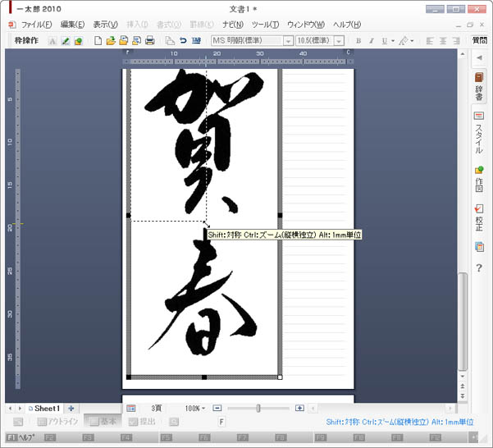Expand the MS 明朝 font dropdown
The width and height of the screenshot is (493, 448).
click(x=288, y=40)
